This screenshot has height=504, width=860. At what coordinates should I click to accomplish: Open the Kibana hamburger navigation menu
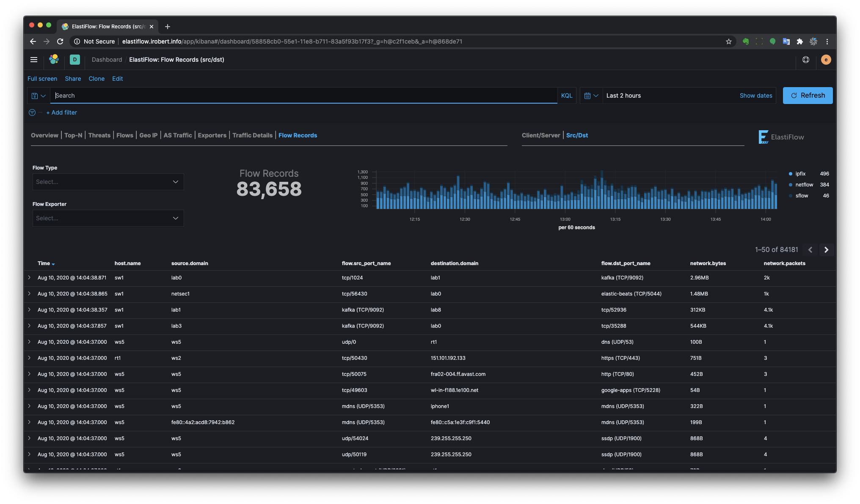(x=34, y=60)
